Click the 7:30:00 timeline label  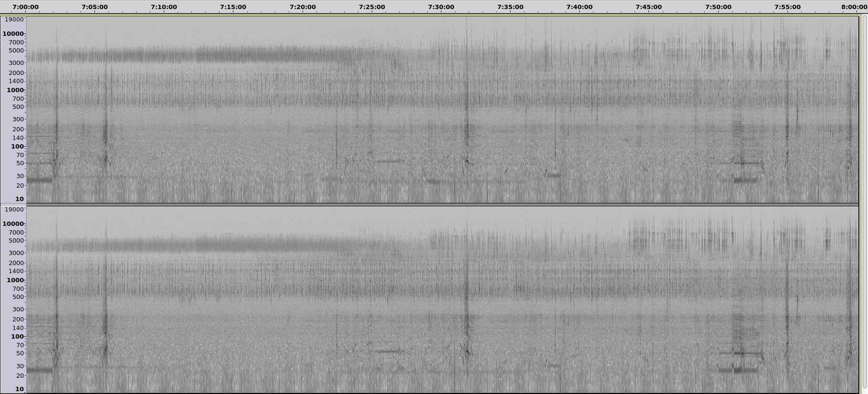coord(441,7)
